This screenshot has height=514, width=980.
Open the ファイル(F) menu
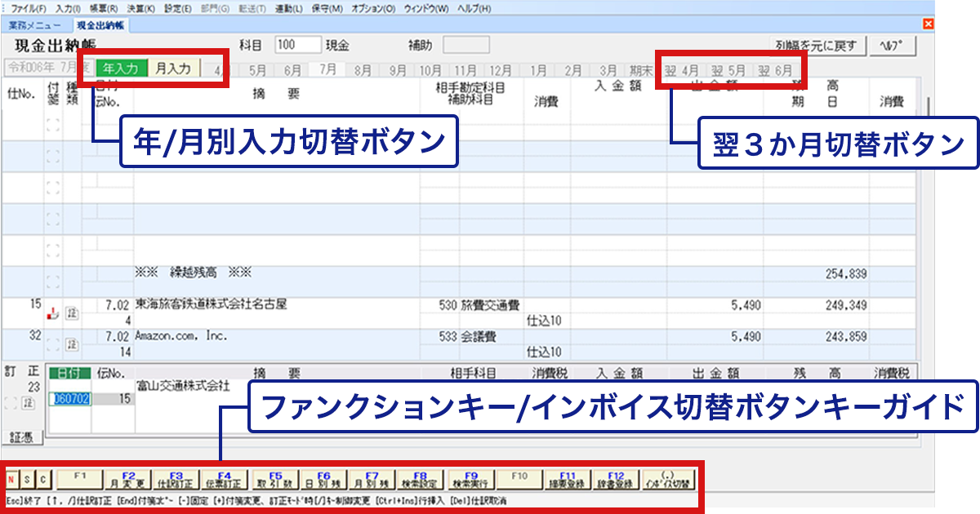(x=26, y=8)
